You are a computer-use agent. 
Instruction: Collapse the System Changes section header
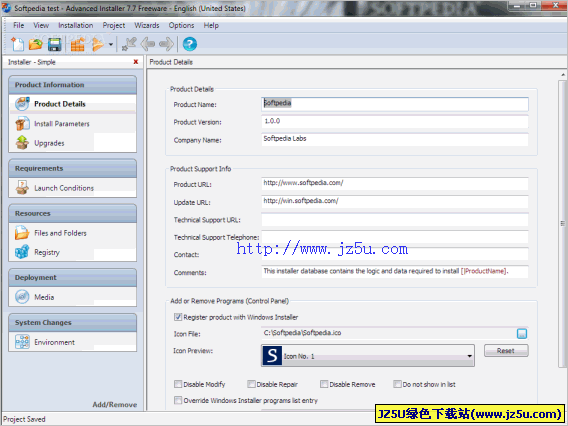click(x=72, y=322)
